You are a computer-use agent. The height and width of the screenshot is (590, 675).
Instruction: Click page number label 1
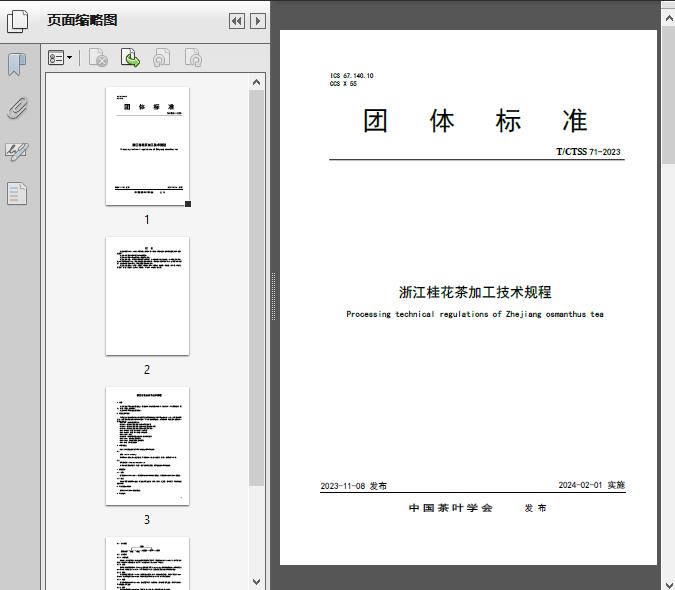(147, 220)
